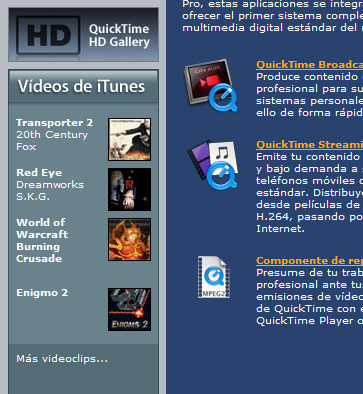Open the QuickTime Streaming heading link
Screen dimensions: 363x394
[309, 144]
